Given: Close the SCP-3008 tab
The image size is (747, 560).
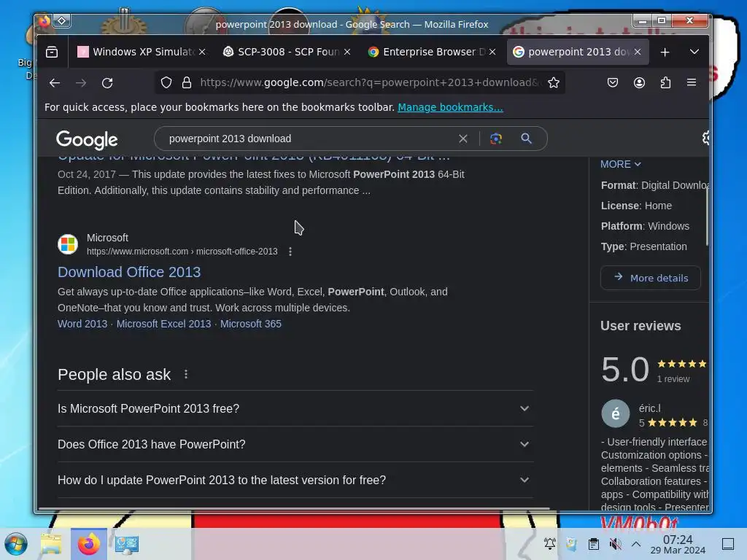Looking at the screenshot, I should coord(347,52).
